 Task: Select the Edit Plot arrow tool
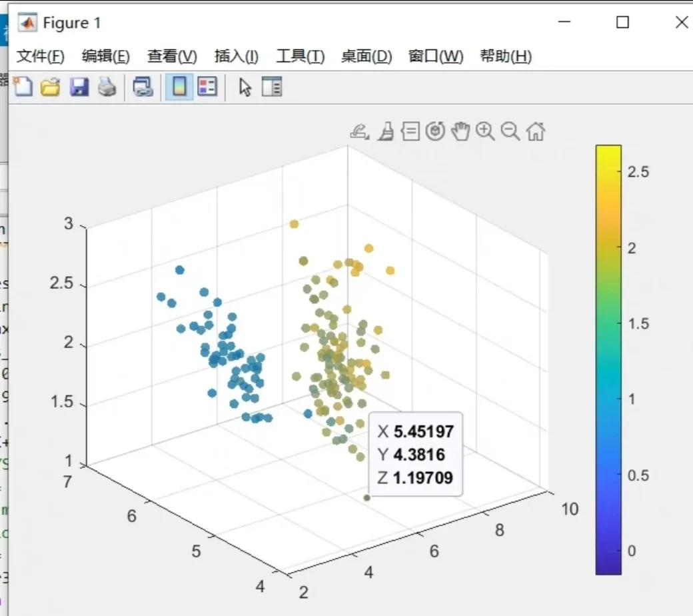tap(245, 87)
